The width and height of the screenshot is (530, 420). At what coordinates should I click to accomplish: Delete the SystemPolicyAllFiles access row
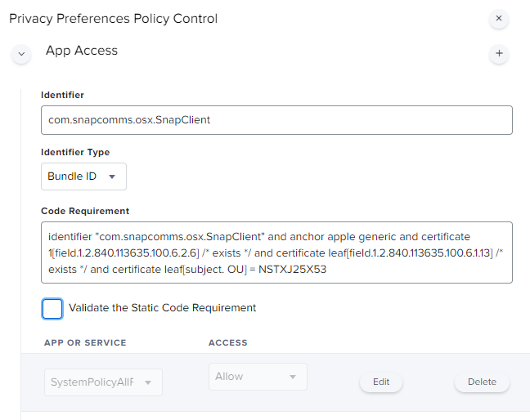point(482,382)
